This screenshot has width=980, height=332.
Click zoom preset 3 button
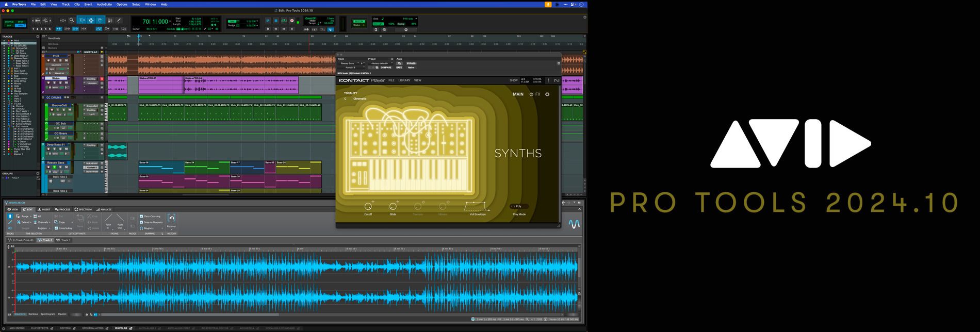pyautogui.click(x=42, y=29)
